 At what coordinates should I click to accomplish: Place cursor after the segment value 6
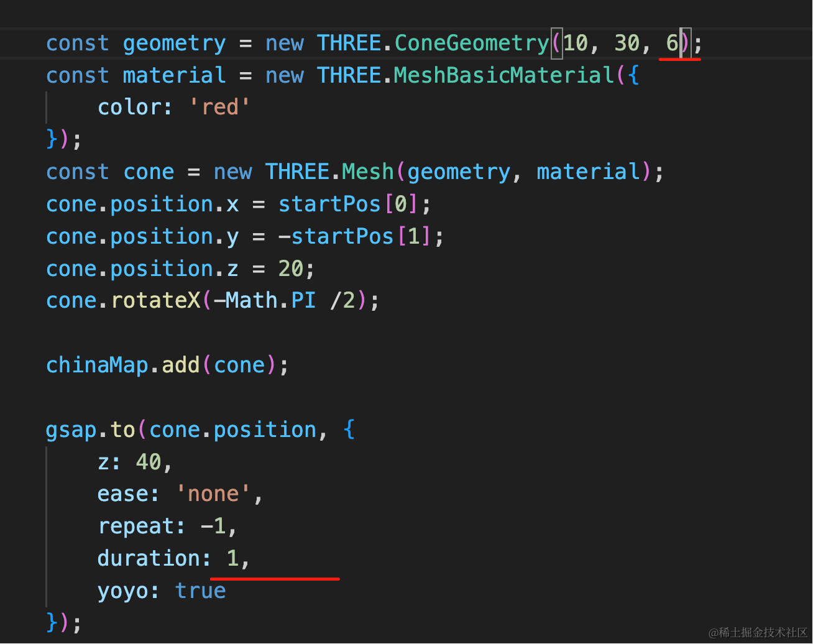pyautogui.click(x=680, y=44)
